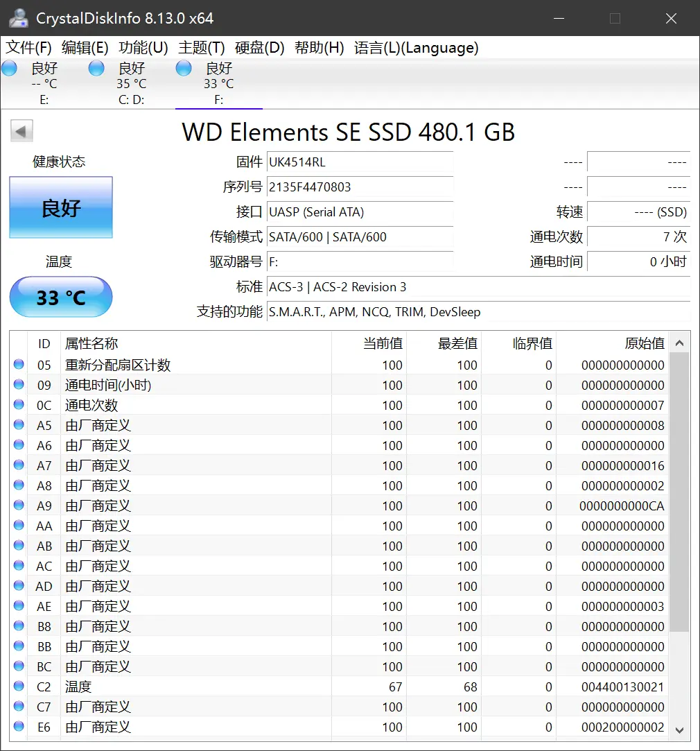Click the standard field ACS-3 | ACS-2 Revision 3
This screenshot has height=751, width=700.
pos(478,287)
